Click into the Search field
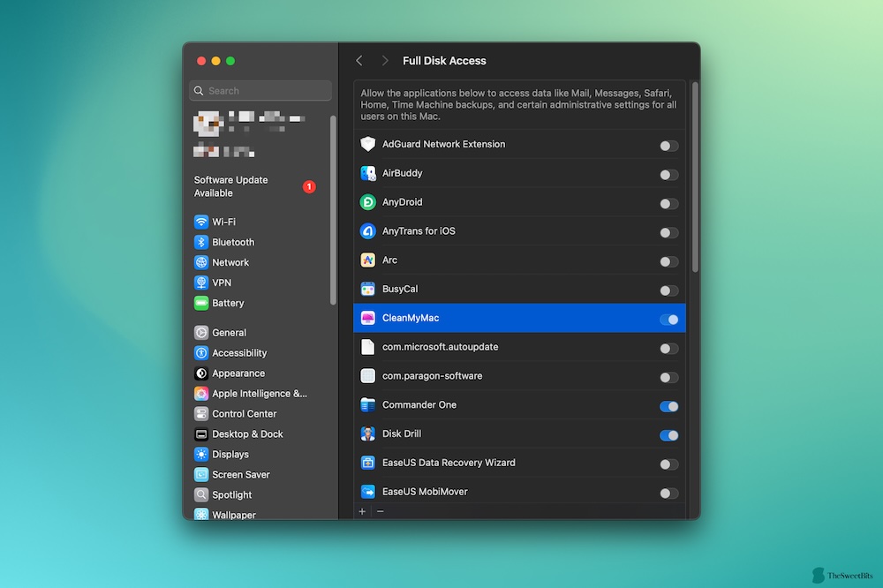 [x=260, y=91]
